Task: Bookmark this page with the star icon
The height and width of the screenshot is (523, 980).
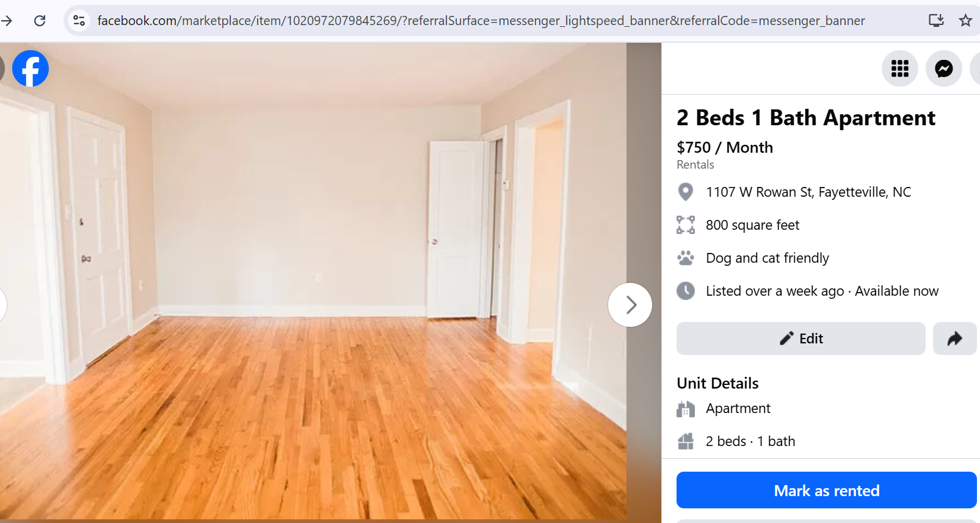Action: click(965, 21)
